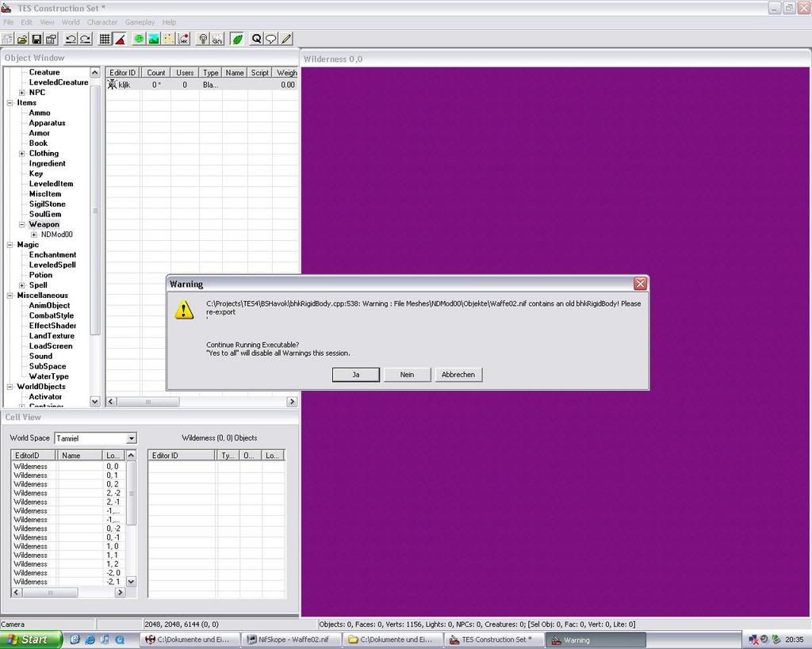Screen dimensions: 812x649
Task: Open the World Space dropdown
Action: [x=131, y=438]
